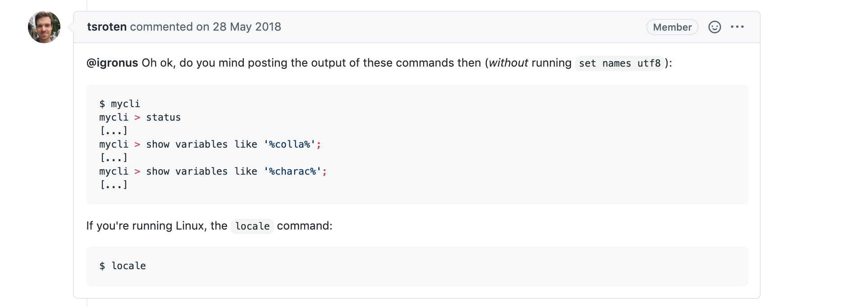
Task: Click the italic word 'without'
Action: click(x=508, y=63)
